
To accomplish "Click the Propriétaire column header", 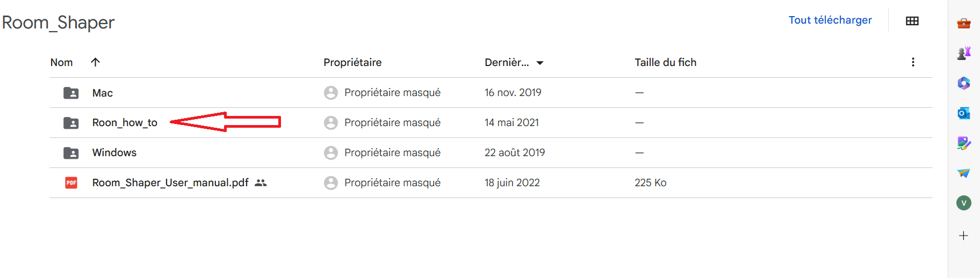I will pyautogui.click(x=352, y=62).
